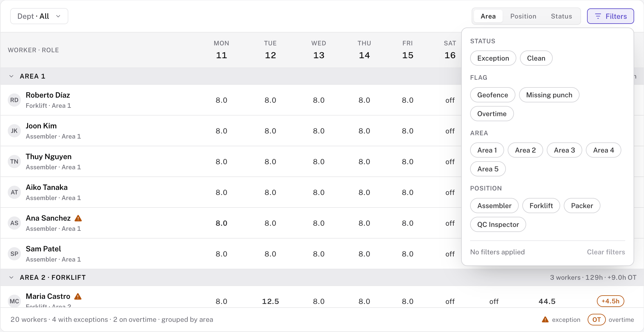Viewport: 644px width, 332px height.
Task: Click Joon Kim's Monday 8.0 cell
Action: click(221, 131)
